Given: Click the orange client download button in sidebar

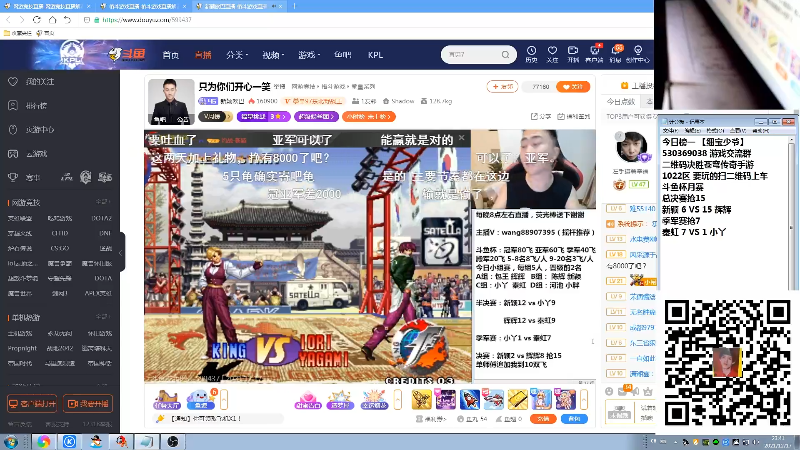Looking at the screenshot, I should [x=32, y=404].
